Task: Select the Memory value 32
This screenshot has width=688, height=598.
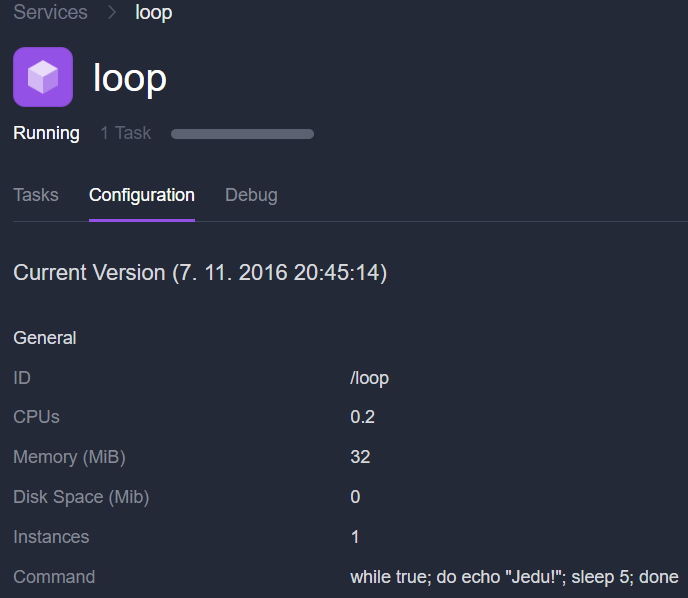Action: [x=360, y=457]
